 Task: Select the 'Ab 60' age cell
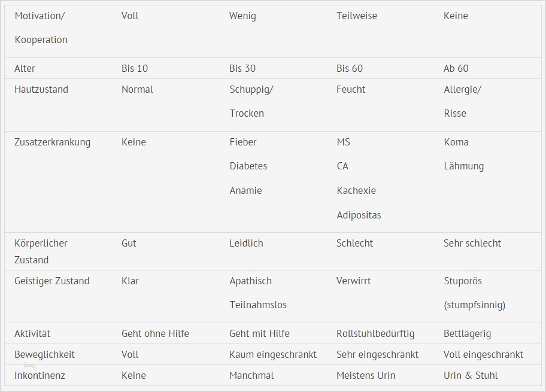[456, 68]
